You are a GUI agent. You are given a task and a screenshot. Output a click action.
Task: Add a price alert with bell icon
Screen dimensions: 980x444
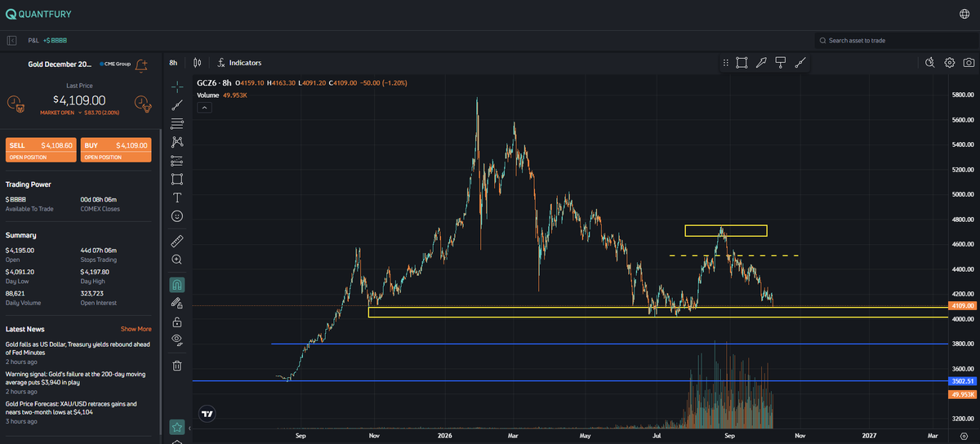(x=141, y=64)
